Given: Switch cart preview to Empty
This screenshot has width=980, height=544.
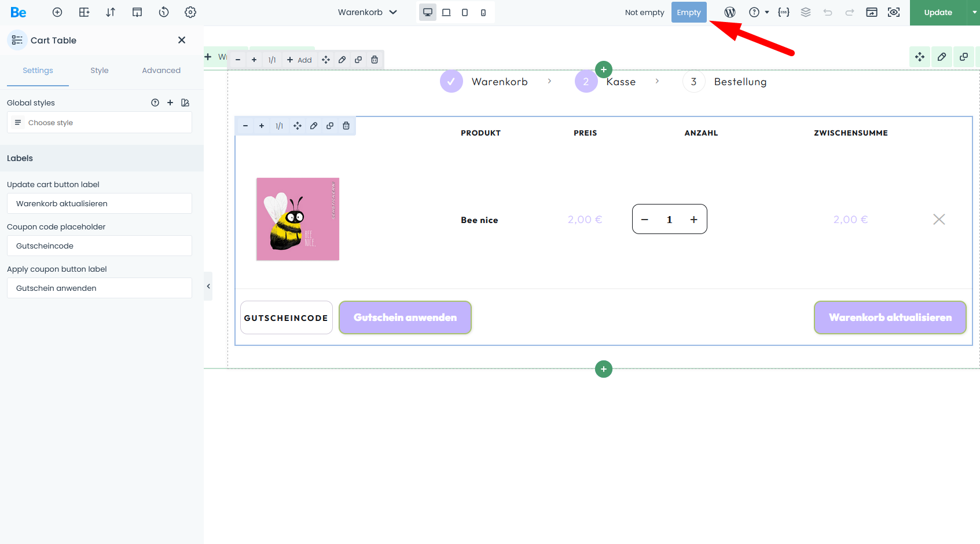Looking at the screenshot, I should [688, 12].
